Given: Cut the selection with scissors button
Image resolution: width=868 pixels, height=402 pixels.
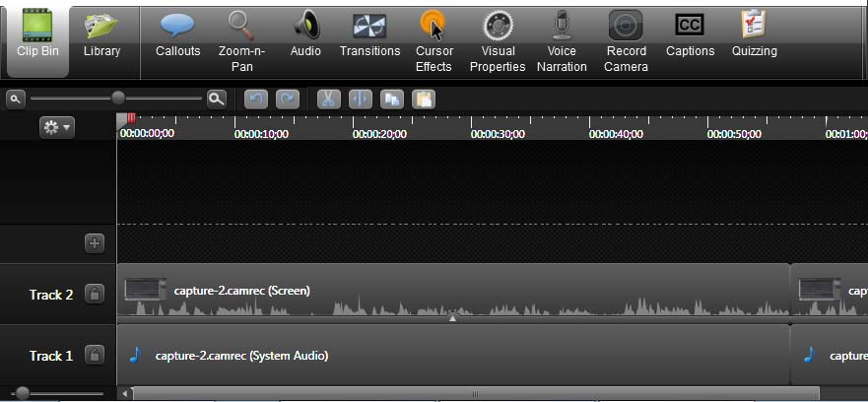Looking at the screenshot, I should (x=328, y=99).
